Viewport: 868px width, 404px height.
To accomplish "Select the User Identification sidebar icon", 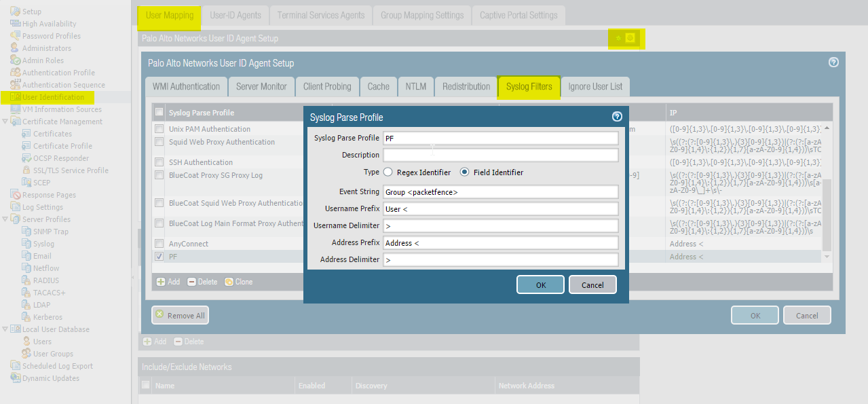I will 15,96.
